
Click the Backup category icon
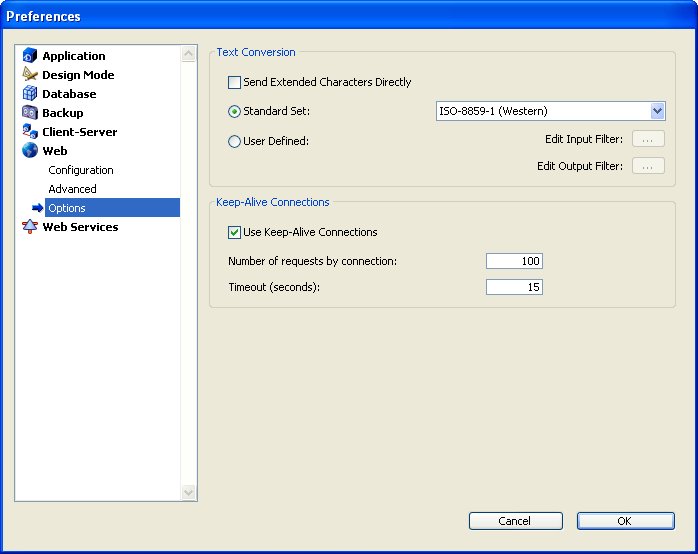click(30, 113)
